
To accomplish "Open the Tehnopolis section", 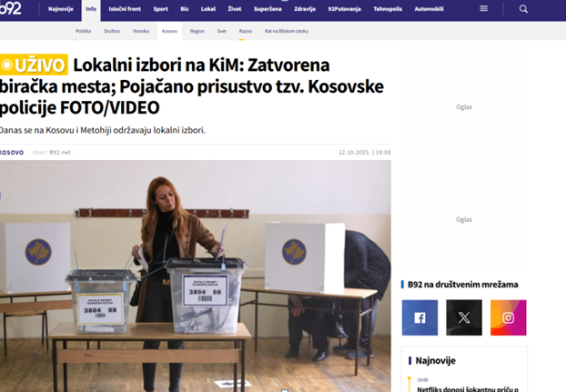I will pyautogui.click(x=388, y=9).
